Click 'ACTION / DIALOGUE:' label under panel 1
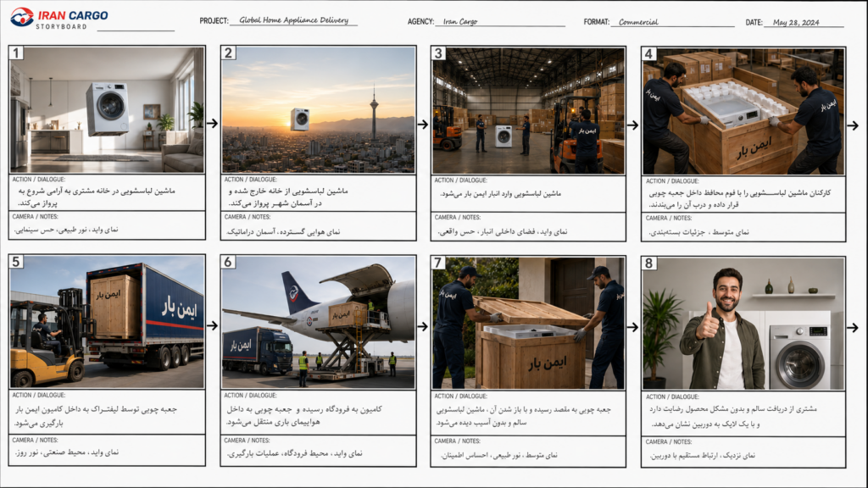Screen dimensions: 868x488 coord(38,180)
